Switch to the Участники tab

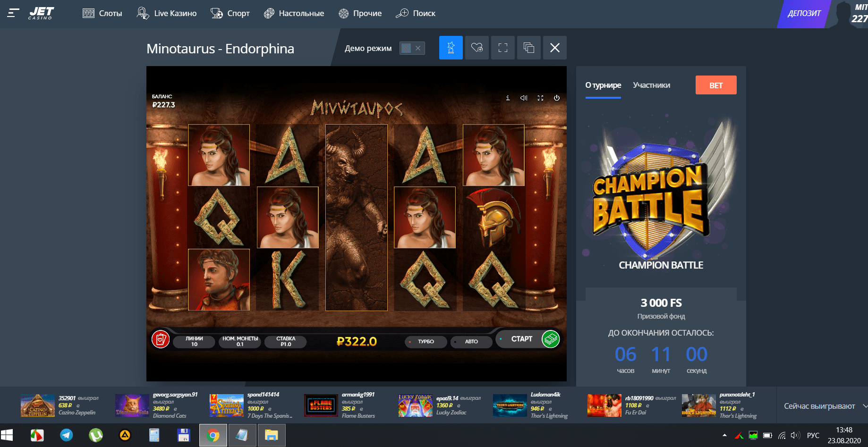(x=651, y=85)
